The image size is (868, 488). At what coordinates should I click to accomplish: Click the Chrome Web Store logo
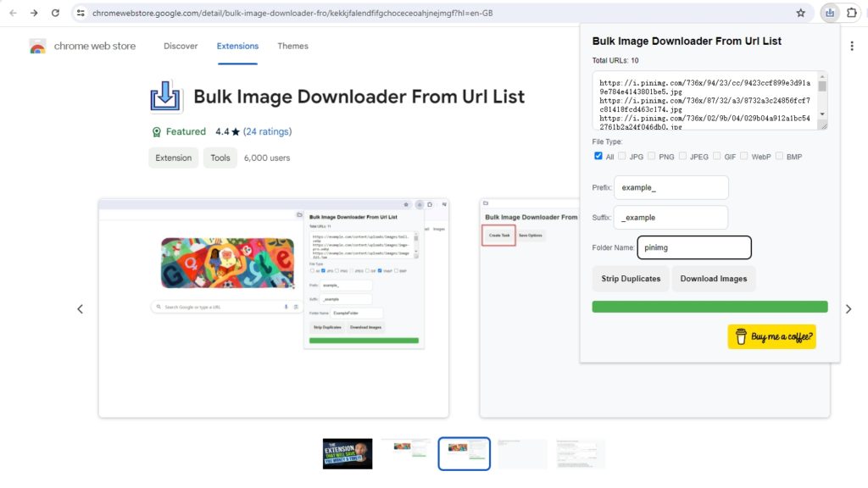pyautogui.click(x=38, y=47)
